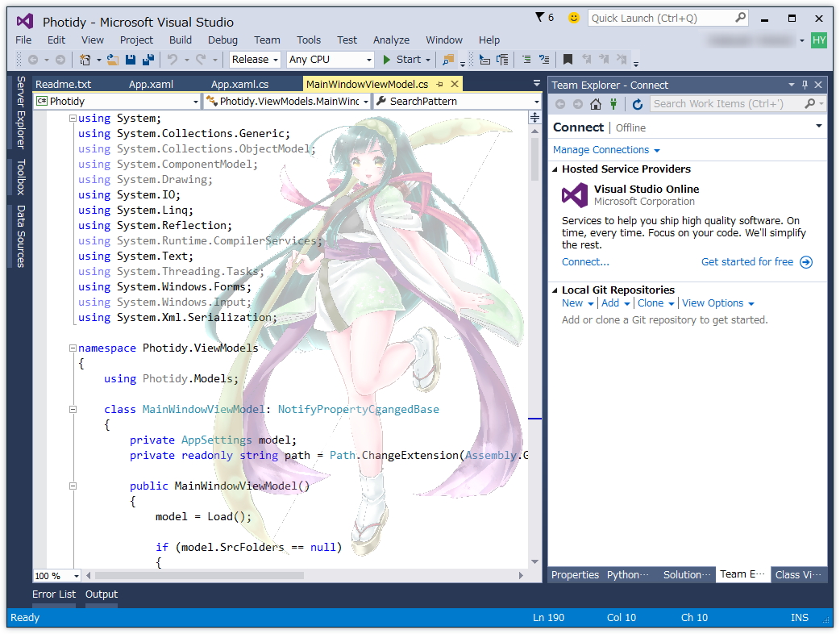840x634 pixels.
Task: Toggle a bookmark using the bookmark toolbar icon
Action: 567,60
